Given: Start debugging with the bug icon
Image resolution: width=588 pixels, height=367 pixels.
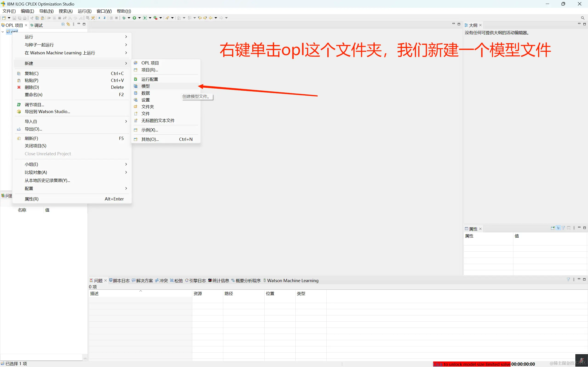Looking at the screenshot, I should pyautogui.click(x=124, y=18).
